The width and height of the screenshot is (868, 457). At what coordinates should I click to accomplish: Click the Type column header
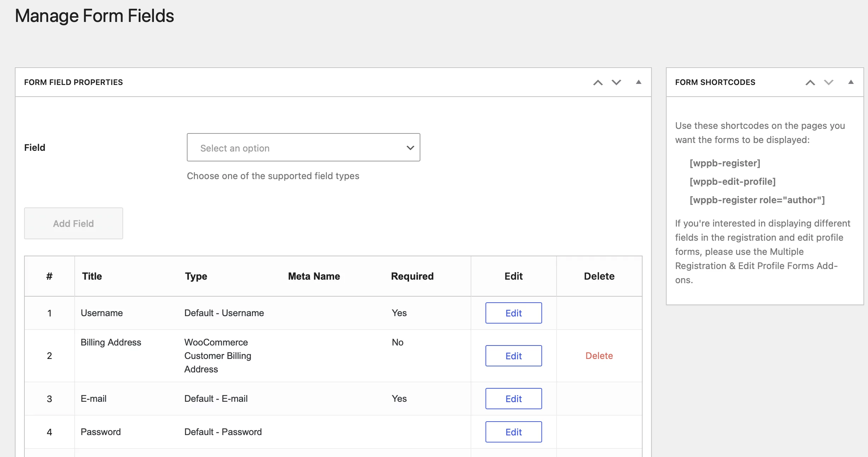pos(196,276)
